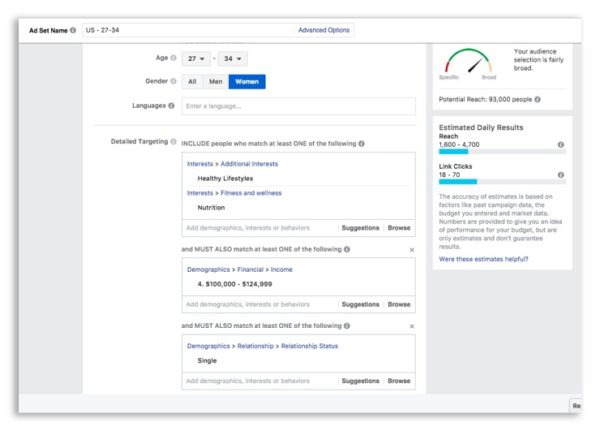Click the info icon beside Ad Set Name
This screenshot has height=431, width=600.
[73, 30]
